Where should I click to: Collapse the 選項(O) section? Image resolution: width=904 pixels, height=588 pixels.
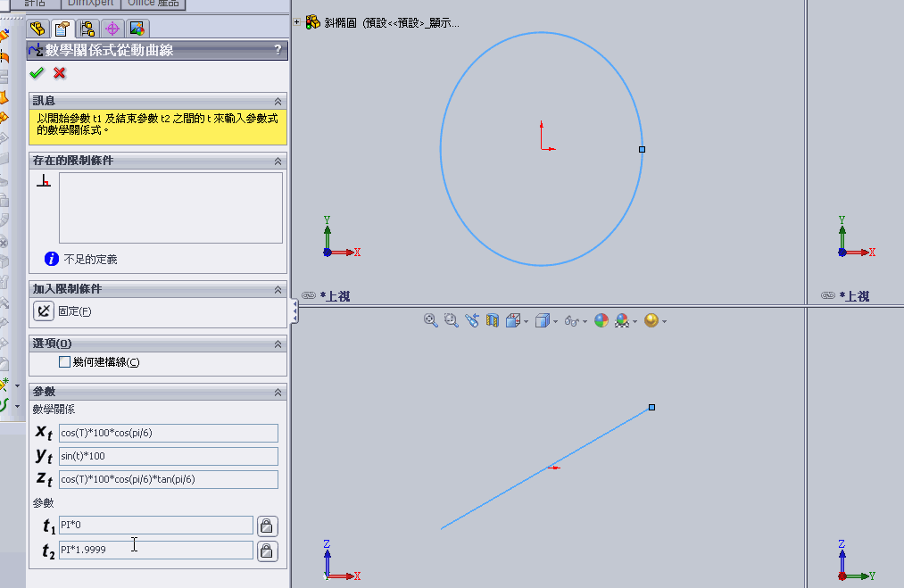click(278, 344)
